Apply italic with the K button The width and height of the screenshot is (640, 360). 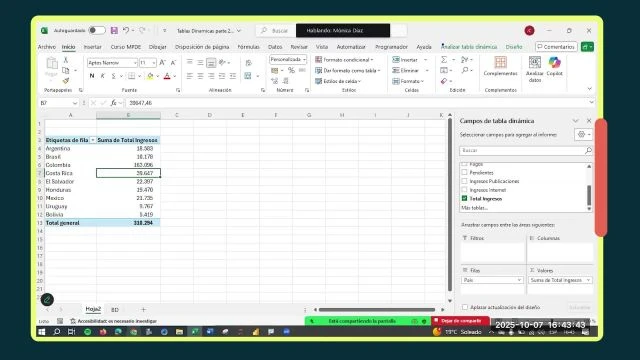click(x=102, y=76)
